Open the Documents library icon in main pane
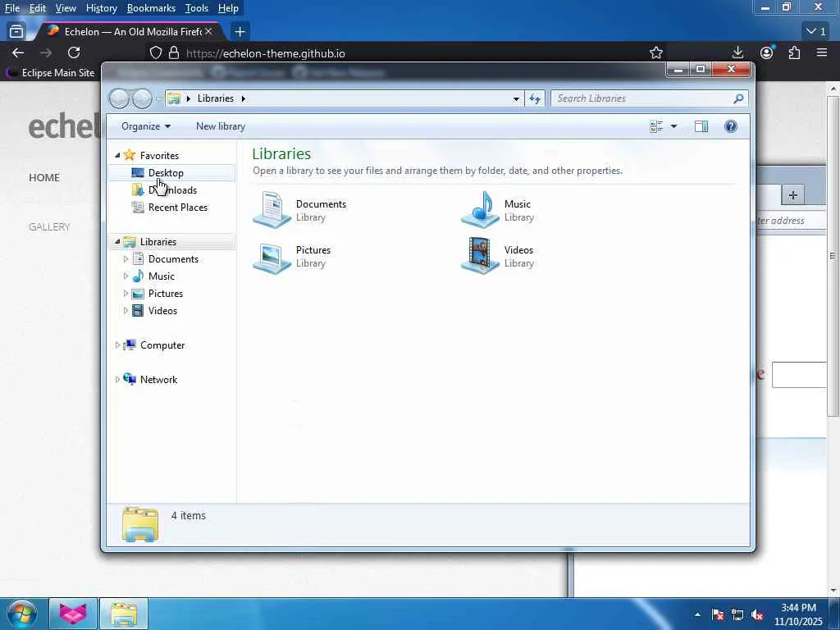 click(x=272, y=210)
